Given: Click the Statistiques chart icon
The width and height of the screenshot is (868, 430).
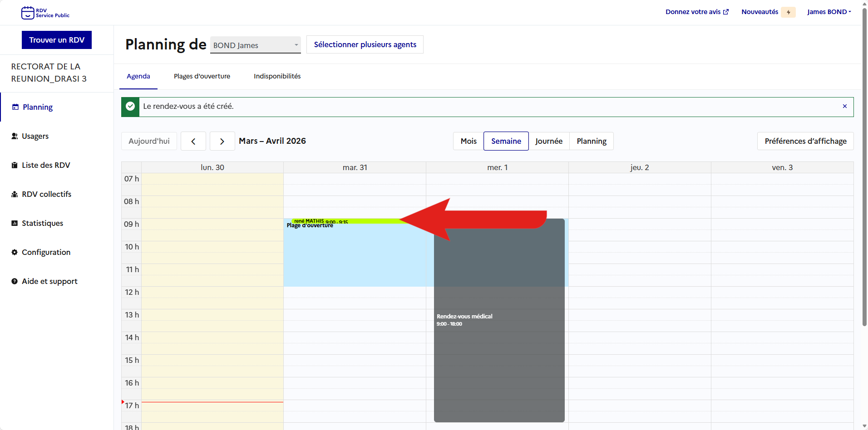Looking at the screenshot, I should click(15, 223).
